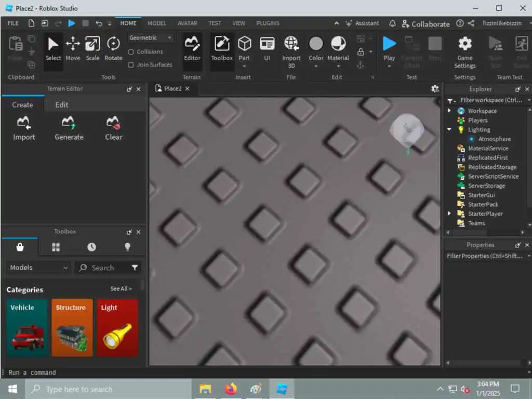Viewport: 532px width, 399px height.
Task: Open the Vehicle category card
Action: coord(26,328)
